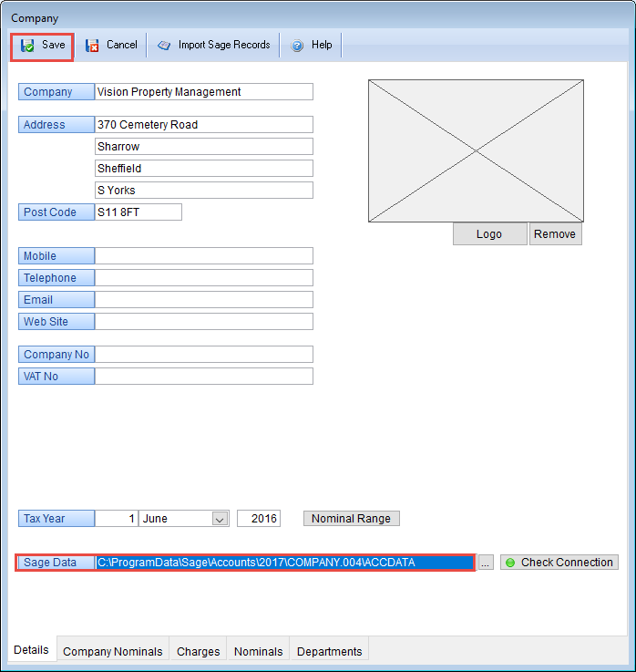Click the Tax Year 2016 year field
The height and width of the screenshot is (672, 636).
click(x=259, y=519)
